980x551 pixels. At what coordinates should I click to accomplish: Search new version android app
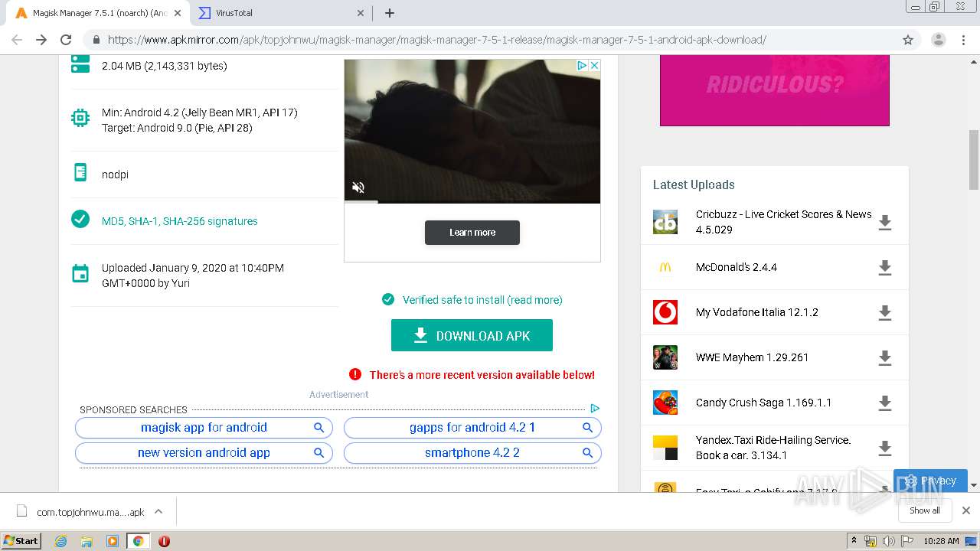click(x=204, y=453)
